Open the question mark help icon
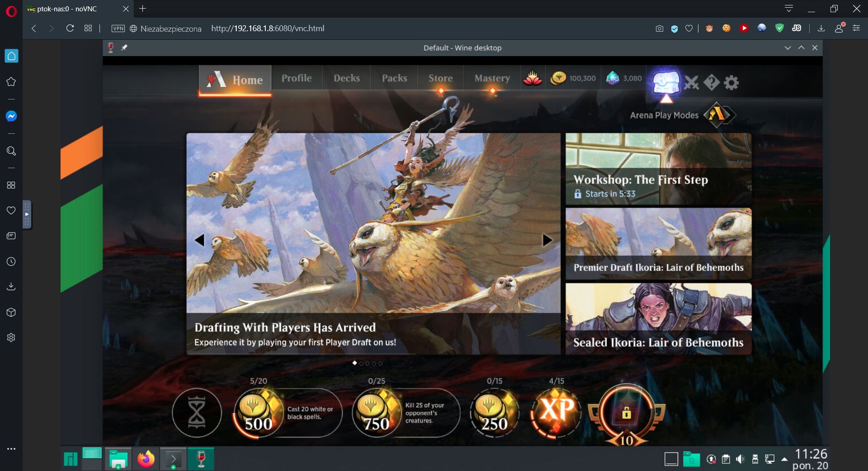 712,82
